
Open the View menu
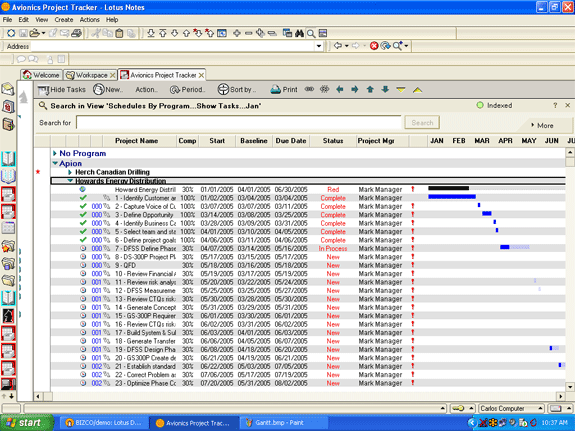(x=41, y=19)
